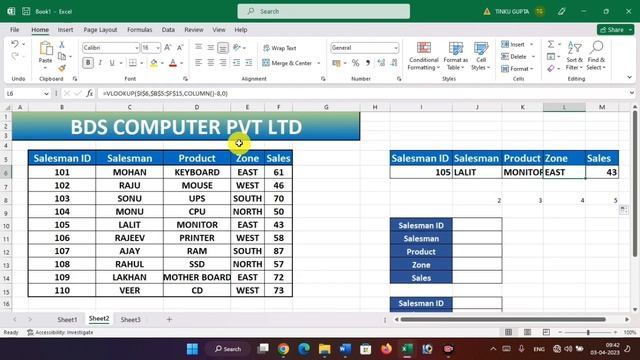Viewport: 640px width, 360px height.
Task: Toggle Wrap Text
Action: (x=280, y=48)
